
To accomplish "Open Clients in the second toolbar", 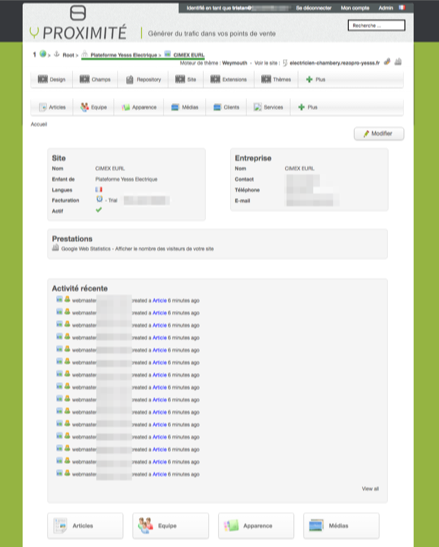I will 226,107.
